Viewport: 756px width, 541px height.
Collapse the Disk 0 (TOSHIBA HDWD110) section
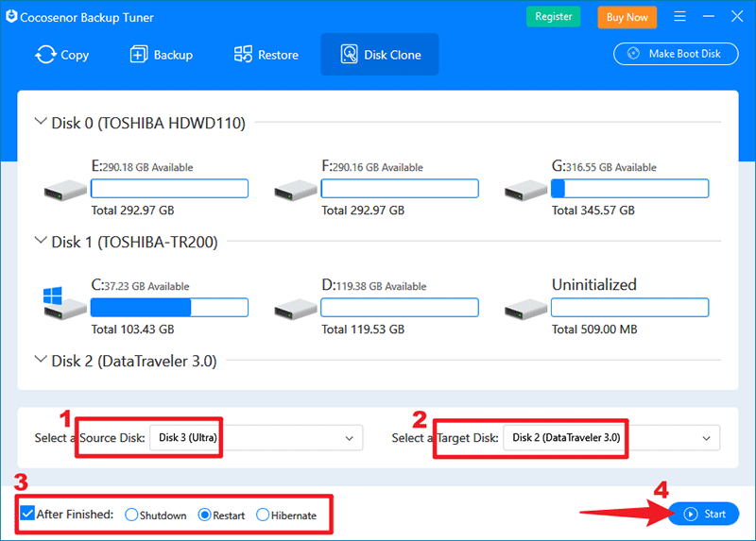[41, 122]
